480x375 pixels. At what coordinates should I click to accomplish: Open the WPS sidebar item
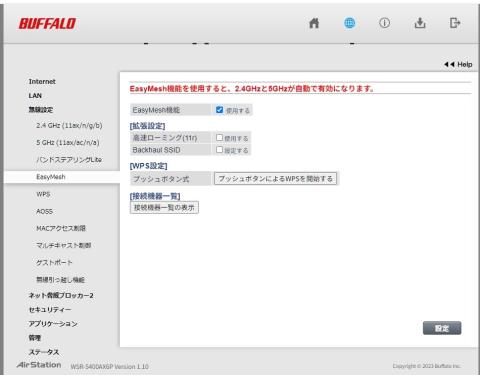(43, 194)
